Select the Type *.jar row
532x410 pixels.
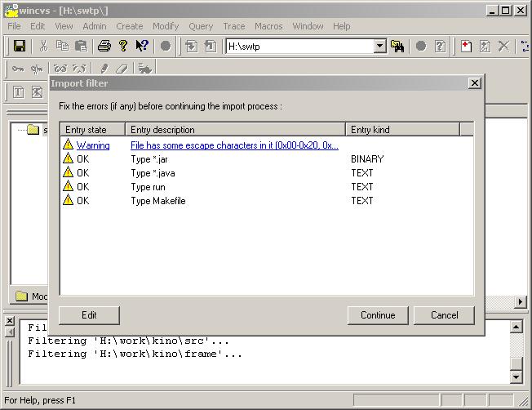267,159
